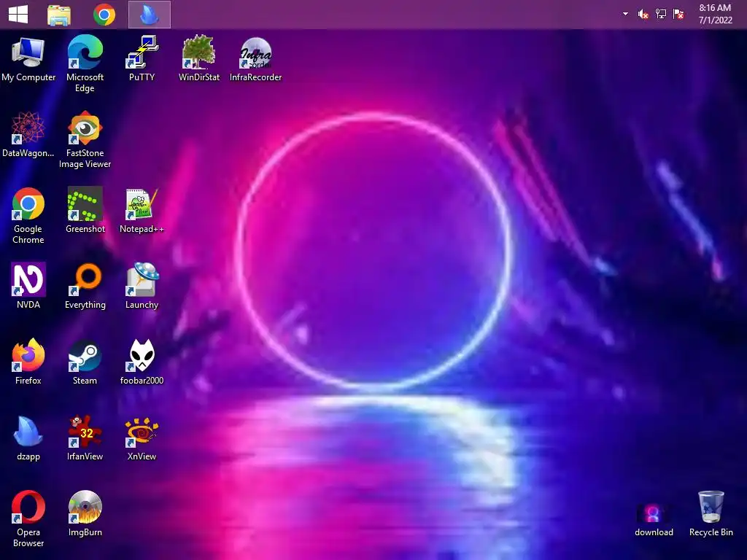Launch NVDA screen reader icon

click(x=28, y=286)
